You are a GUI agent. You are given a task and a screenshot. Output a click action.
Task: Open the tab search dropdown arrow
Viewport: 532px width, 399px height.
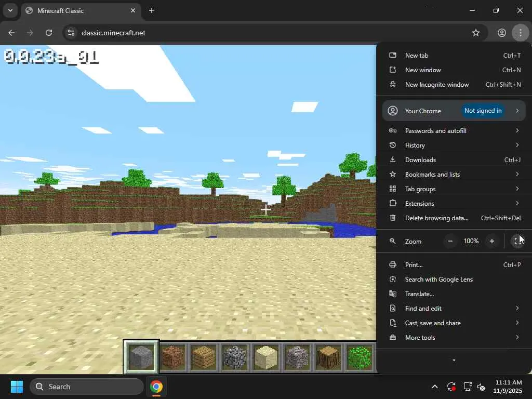[10, 10]
